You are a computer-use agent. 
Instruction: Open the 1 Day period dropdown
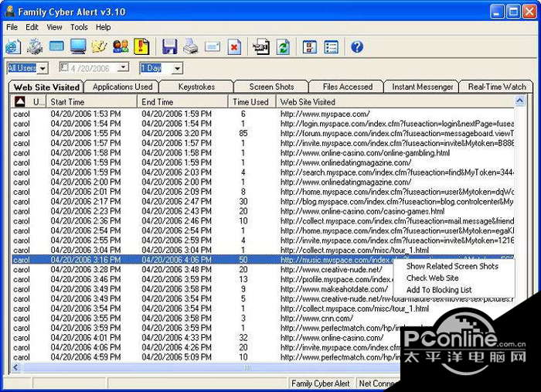tap(177, 68)
